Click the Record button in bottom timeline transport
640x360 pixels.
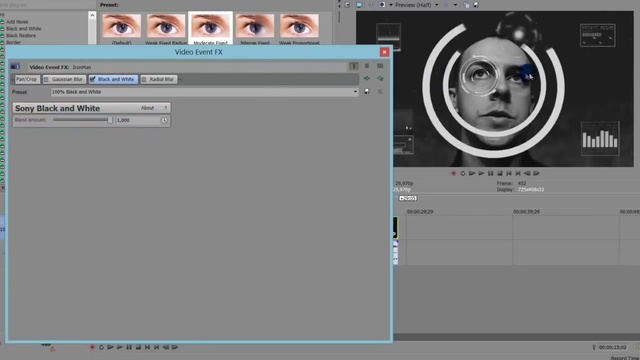(92, 347)
